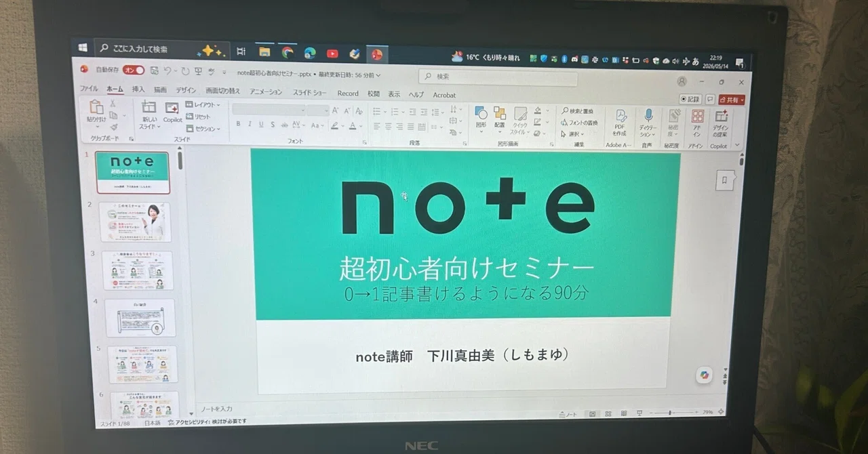
Task: Open the comments speech bubble icon
Action: coord(709,99)
